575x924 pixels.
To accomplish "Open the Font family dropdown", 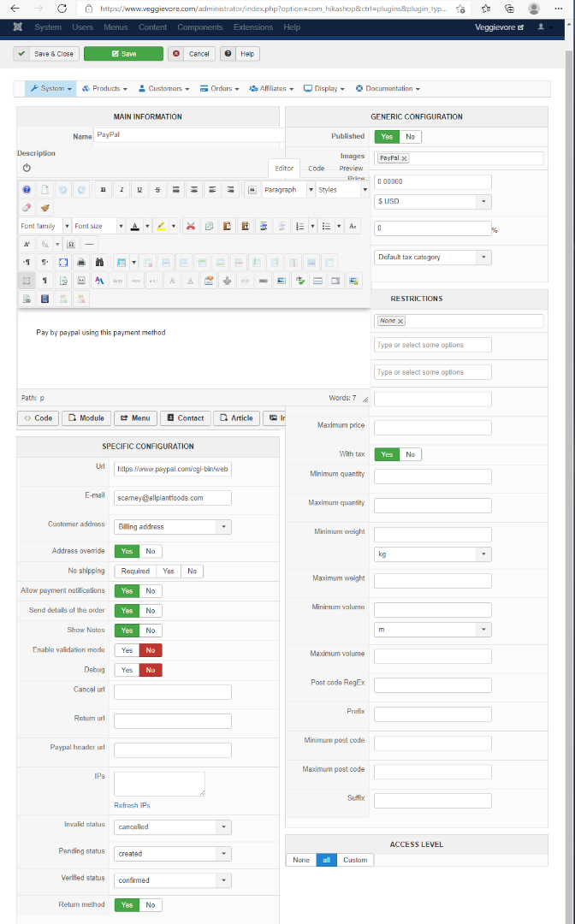I will click(x=44, y=226).
